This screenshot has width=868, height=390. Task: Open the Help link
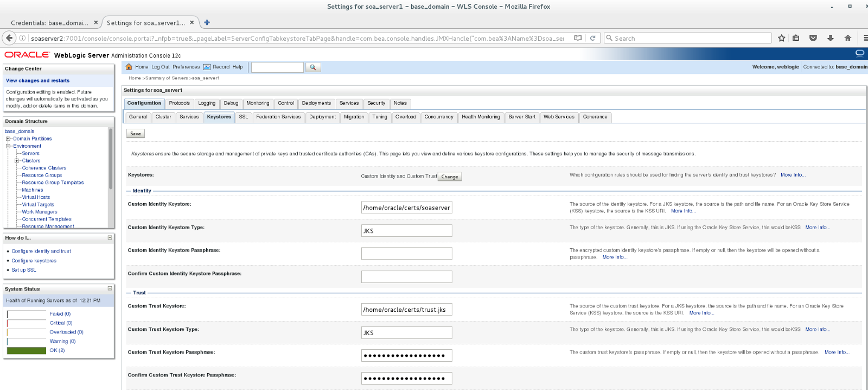coord(238,67)
